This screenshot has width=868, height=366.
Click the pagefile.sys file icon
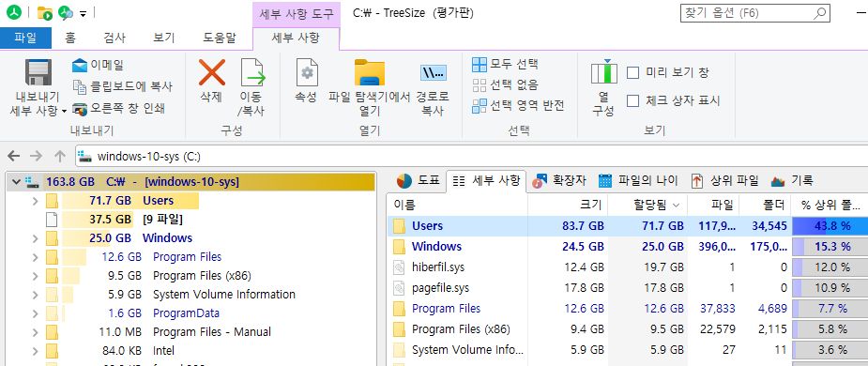coord(399,288)
